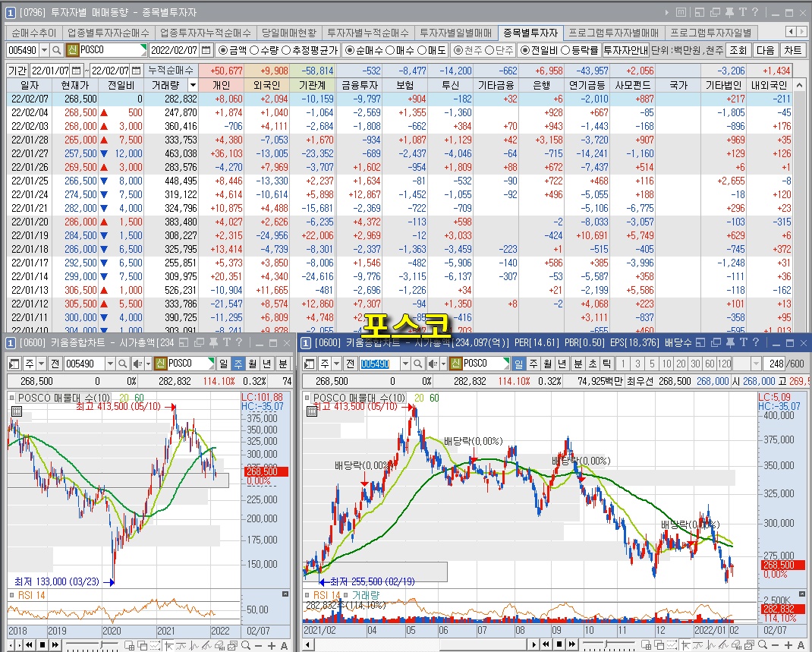Click minus zoom-out icon in right chart bottom toolbar
This screenshot has width=812, height=652.
[x=776, y=644]
